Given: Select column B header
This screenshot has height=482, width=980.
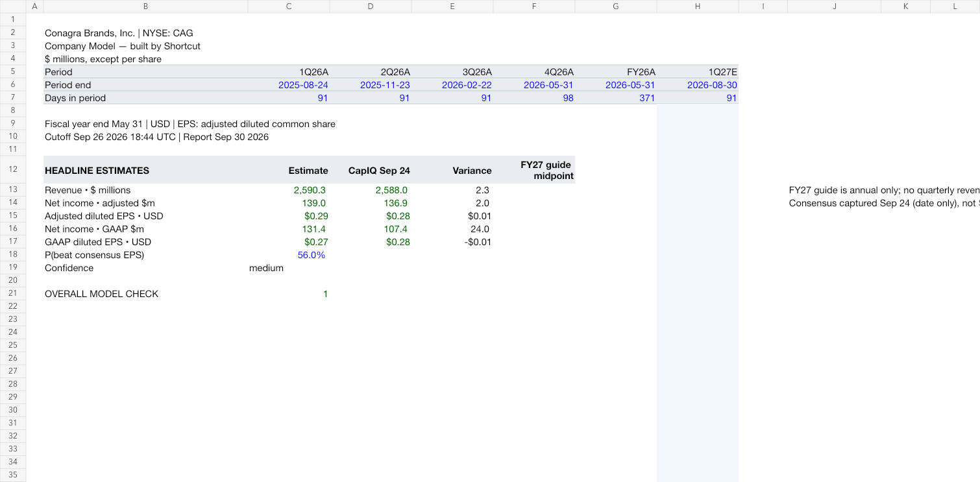Looking at the screenshot, I should pos(145,6).
